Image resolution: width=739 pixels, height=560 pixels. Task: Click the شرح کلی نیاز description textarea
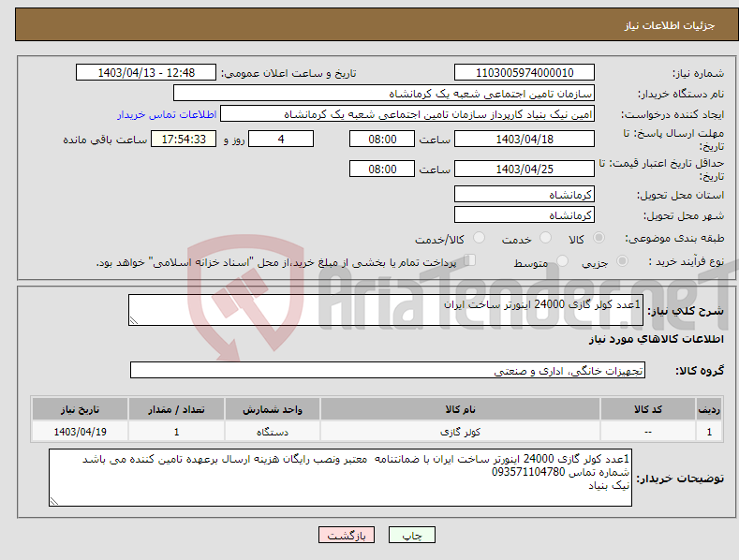pyautogui.click(x=386, y=310)
